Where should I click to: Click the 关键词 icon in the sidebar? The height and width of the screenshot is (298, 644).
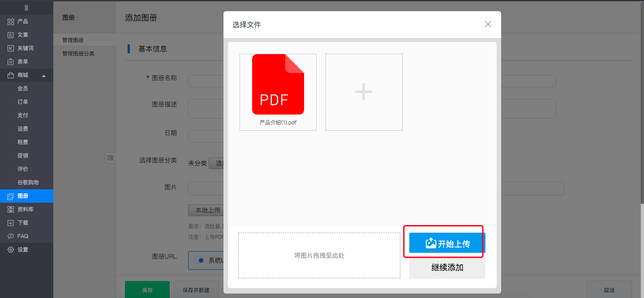click(x=10, y=48)
